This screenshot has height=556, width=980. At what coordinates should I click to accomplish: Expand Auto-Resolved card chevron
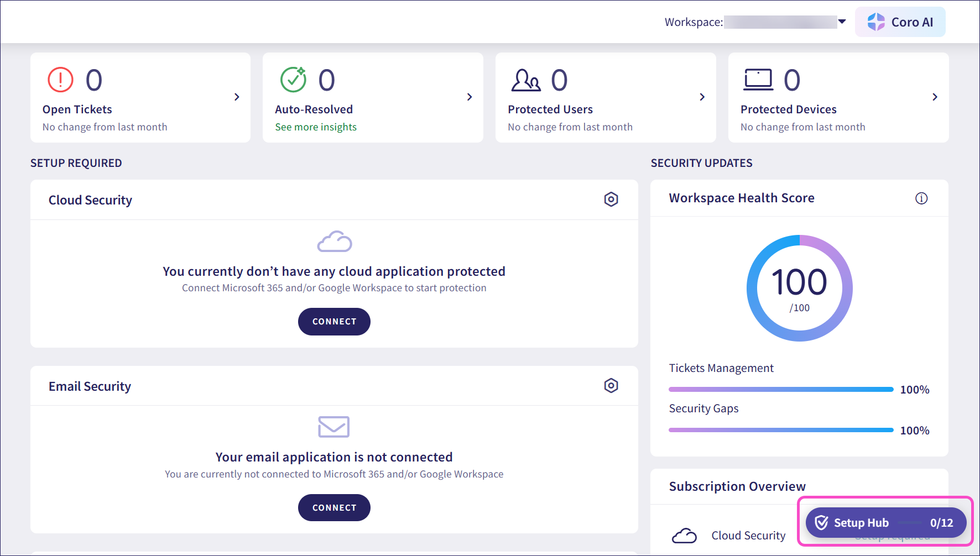click(x=470, y=97)
